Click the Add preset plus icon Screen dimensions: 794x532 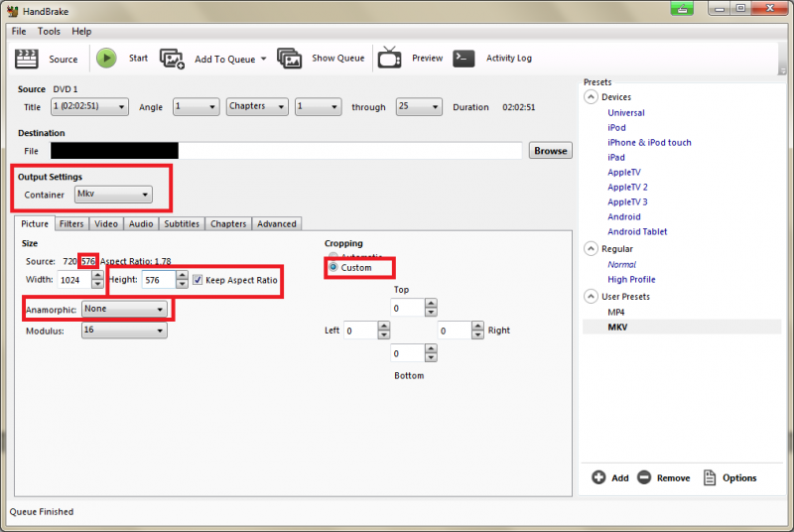click(598, 477)
